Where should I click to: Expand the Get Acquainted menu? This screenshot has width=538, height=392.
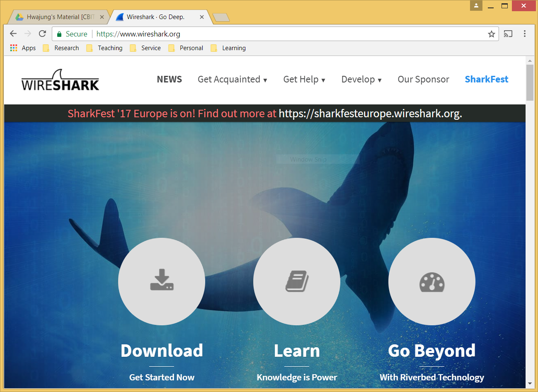coord(232,79)
